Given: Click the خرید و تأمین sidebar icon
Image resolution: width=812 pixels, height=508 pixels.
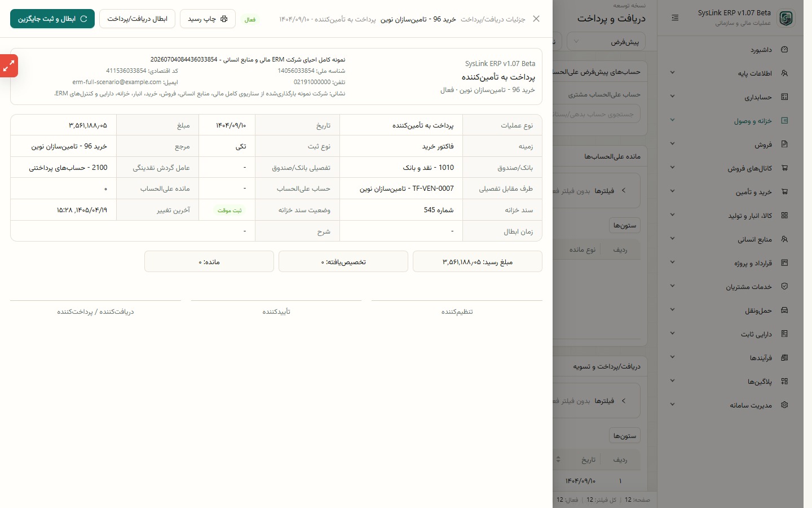Looking at the screenshot, I should click(784, 192).
